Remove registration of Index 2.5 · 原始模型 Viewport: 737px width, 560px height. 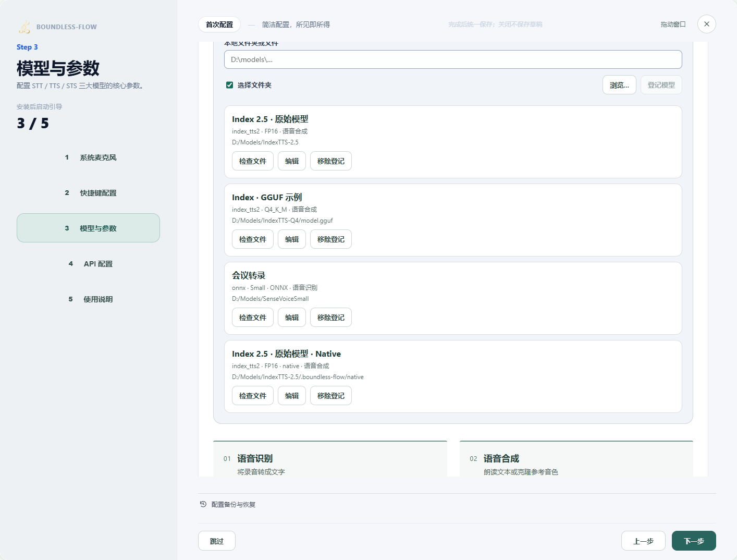[x=331, y=161]
